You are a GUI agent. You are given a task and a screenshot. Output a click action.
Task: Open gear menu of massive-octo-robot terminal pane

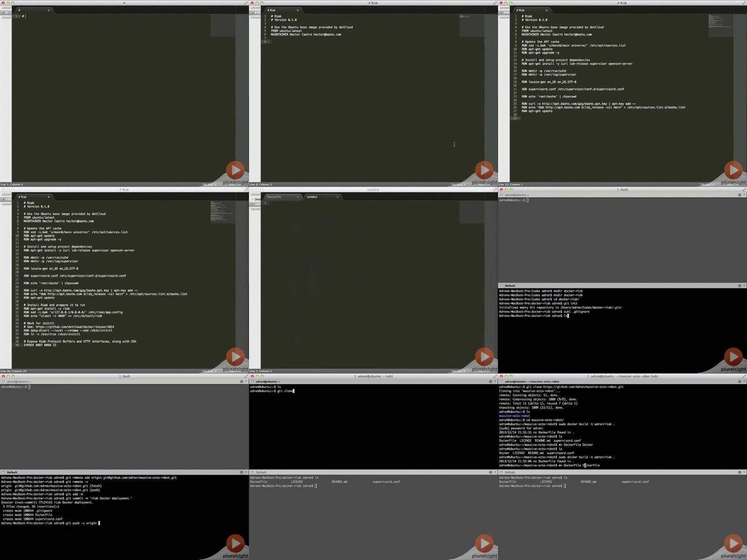tap(740, 381)
